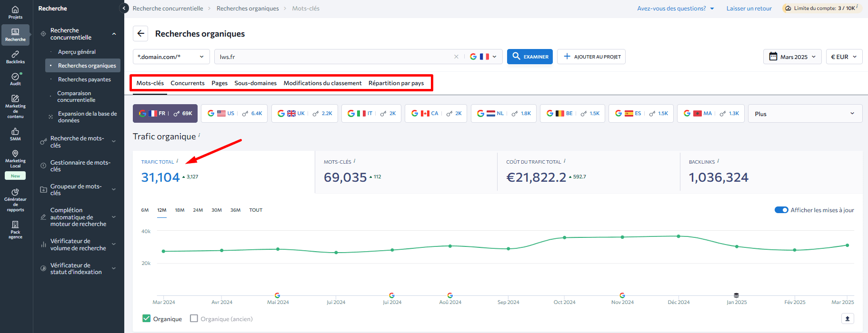This screenshot has height=333, width=868.
Task: Open the SMM tool
Action: coord(15,134)
